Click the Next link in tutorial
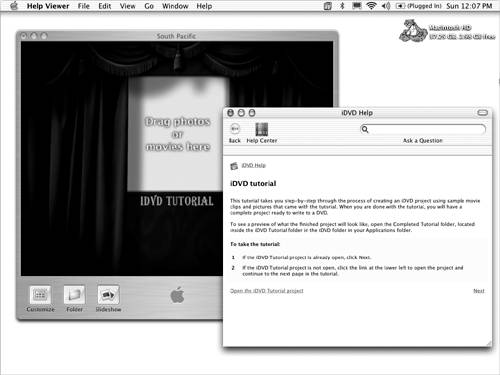 (x=479, y=291)
